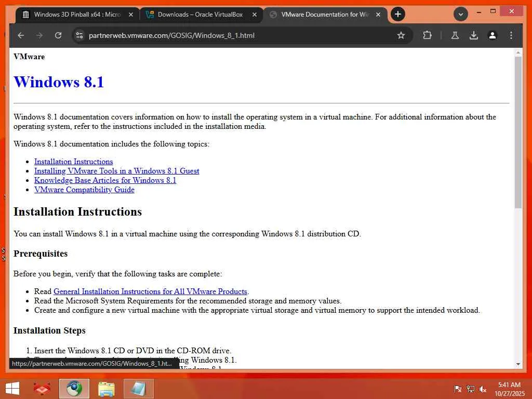
Task: Open the Downloads tray icon
Action: pos(474,35)
